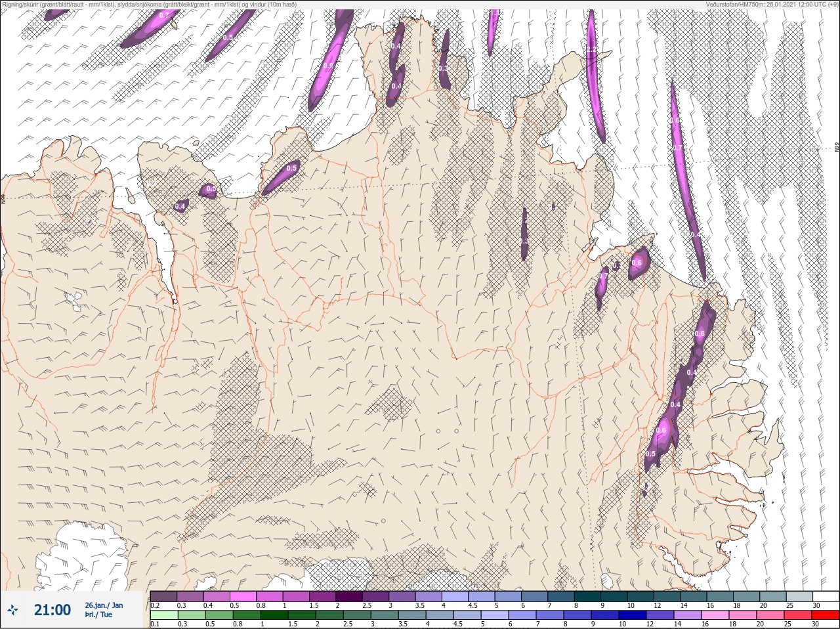The image size is (840, 629).
Task: Select the blue-gray 6 swatch, upper legend row
Action: coord(534,596)
